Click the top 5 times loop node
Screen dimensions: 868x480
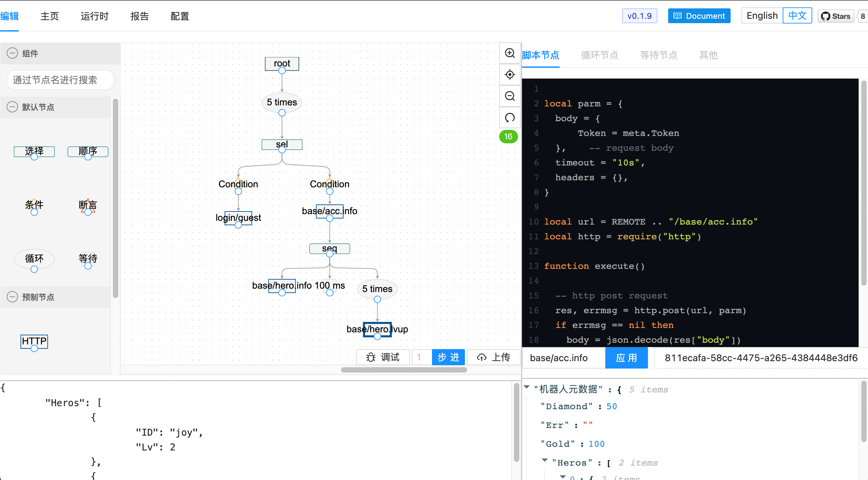(282, 102)
